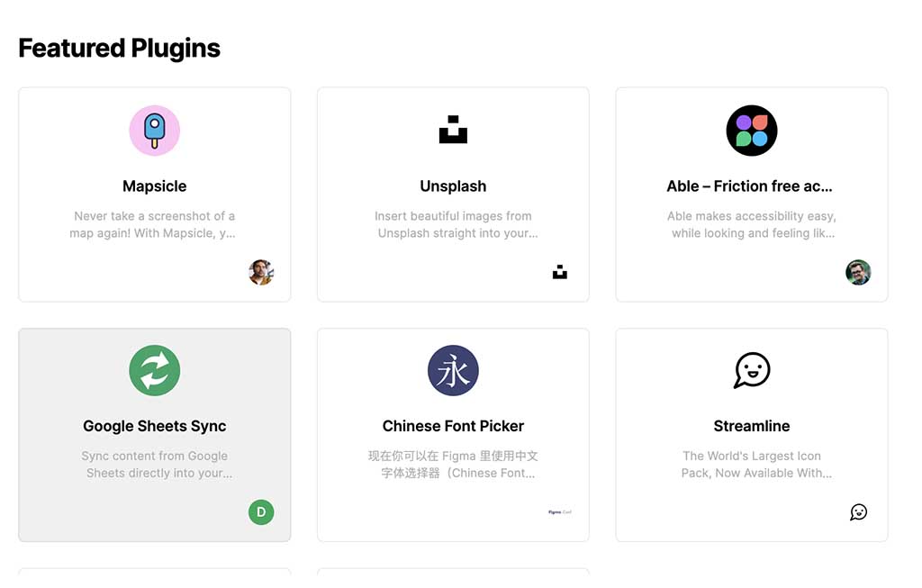Open Streamline's small author smiley icon
The height and width of the screenshot is (588, 922).
(x=858, y=512)
